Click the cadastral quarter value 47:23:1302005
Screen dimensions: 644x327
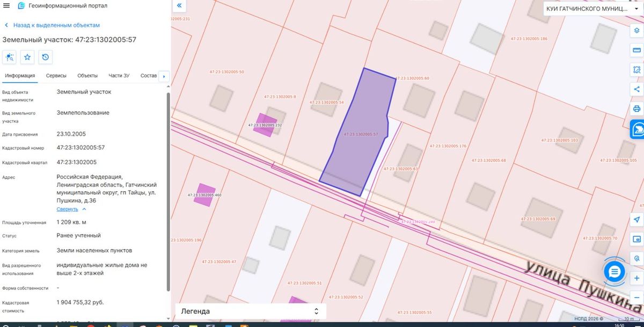pyautogui.click(x=77, y=162)
